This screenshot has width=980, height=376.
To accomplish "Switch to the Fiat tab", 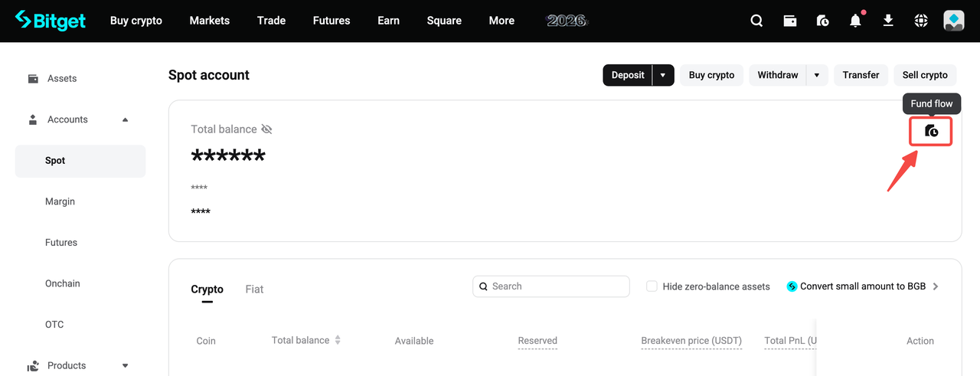I will point(254,289).
